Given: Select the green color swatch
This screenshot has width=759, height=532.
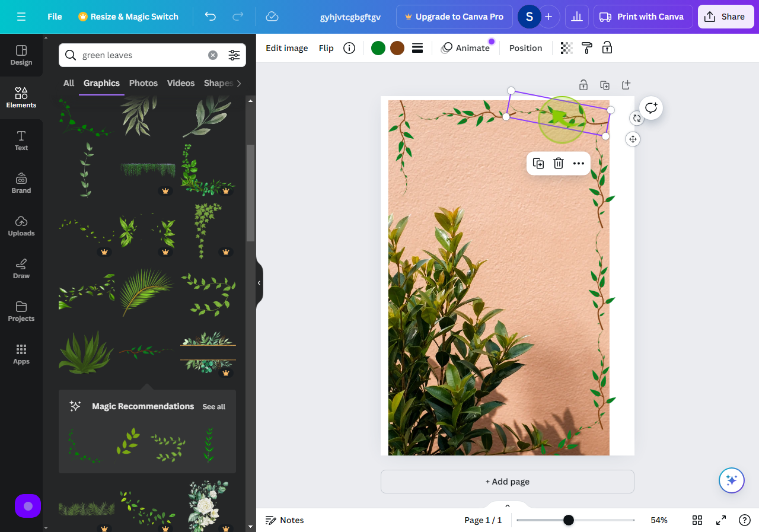Looking at the screenshot, I should (x=378, y=48).
